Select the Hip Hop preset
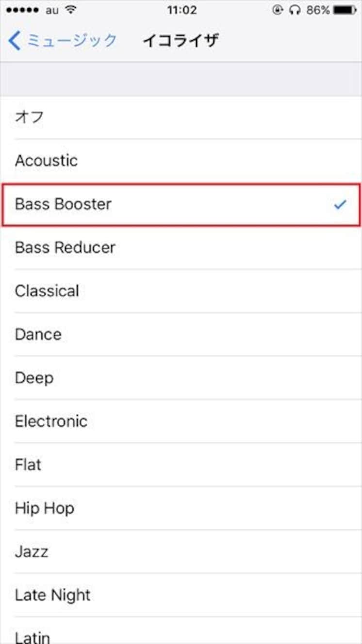 click(181, 508)
